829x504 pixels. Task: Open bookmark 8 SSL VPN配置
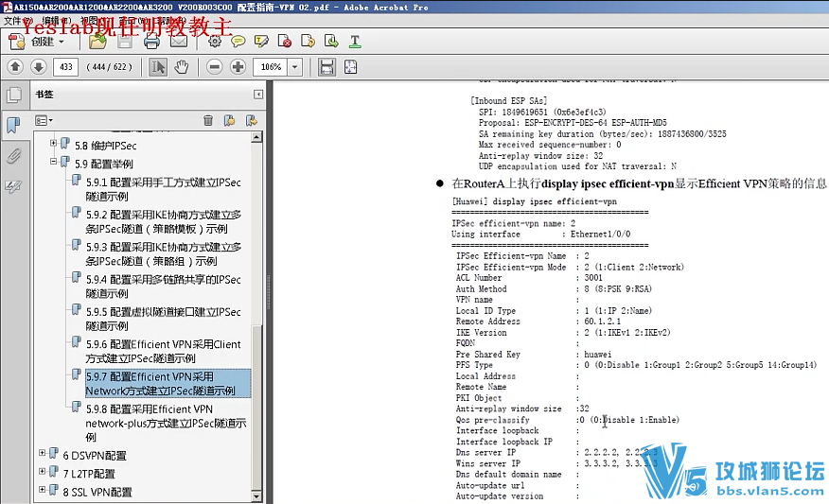pos(97,493)
